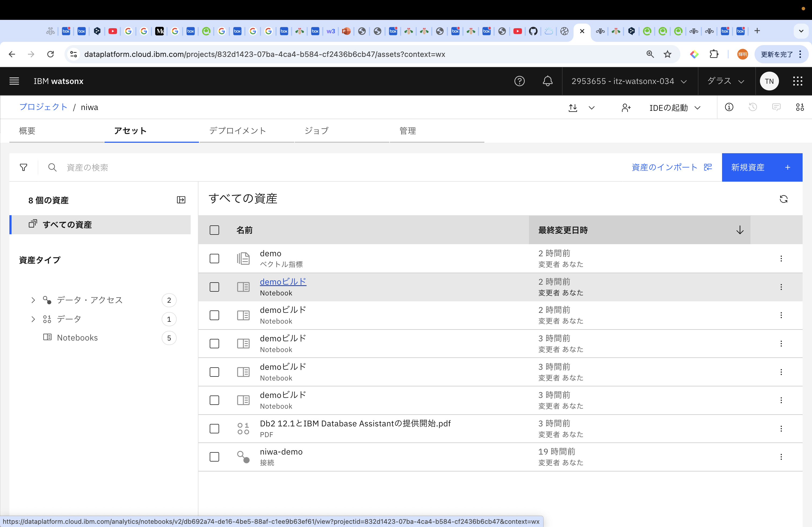Click the filter funnel icon
The height and width of the screenshot is (527, 812).
(x=24, y=167)
